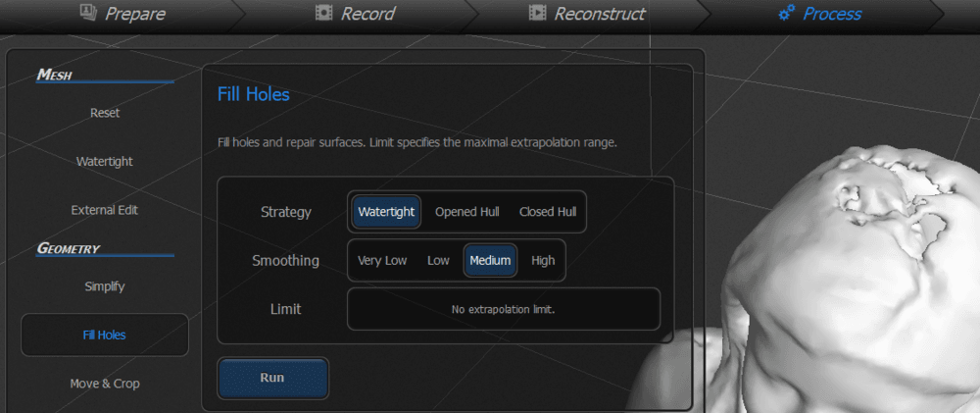980x413 pixels.
Task: Set Smoothing to High
Action: (x=543, y=260)
